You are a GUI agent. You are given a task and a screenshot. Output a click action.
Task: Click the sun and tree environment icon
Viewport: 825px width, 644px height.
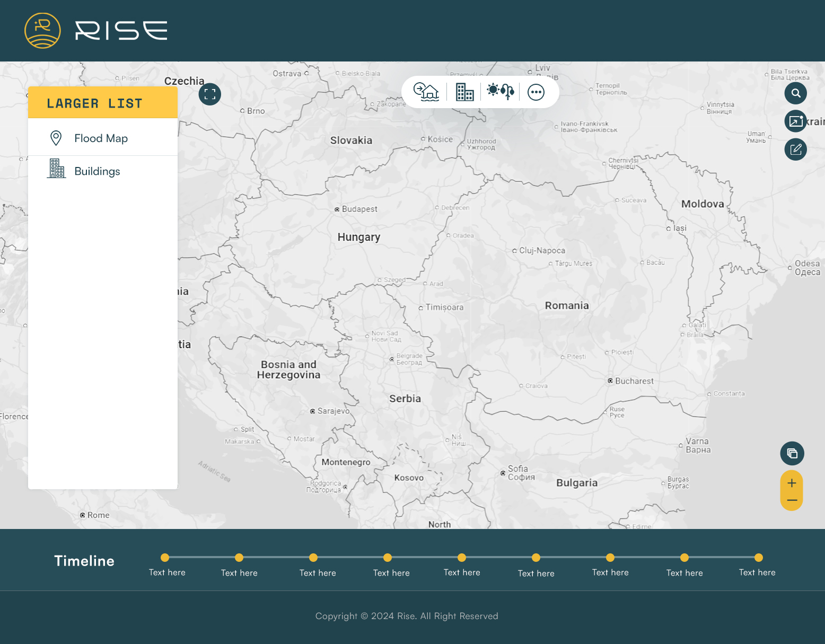pos(501,92)
